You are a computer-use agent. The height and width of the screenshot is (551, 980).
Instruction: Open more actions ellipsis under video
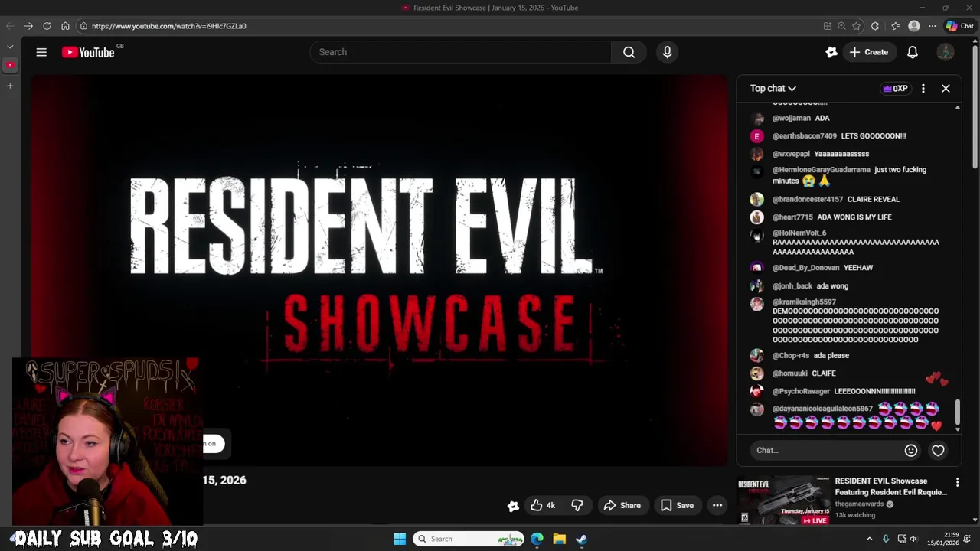[x=717, y=505]
